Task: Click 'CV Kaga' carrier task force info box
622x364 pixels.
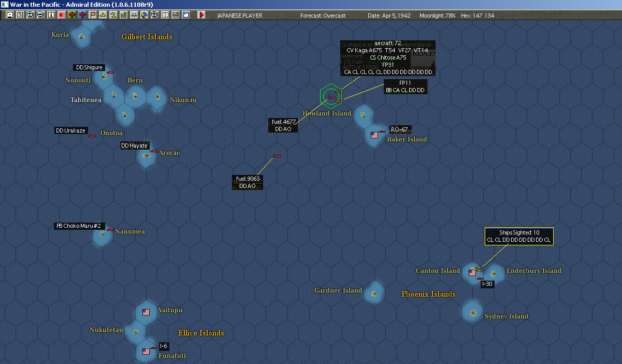Action: tap(387, 57)
